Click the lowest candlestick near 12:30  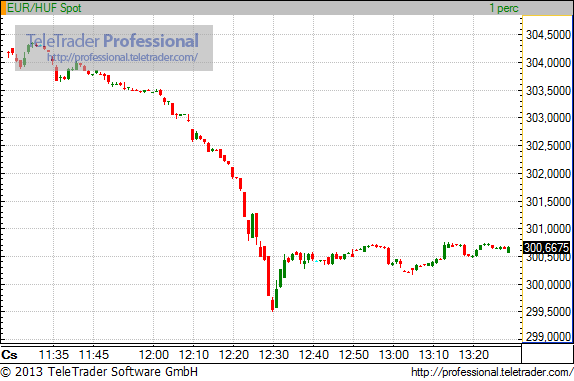click(x=272, y=304)
